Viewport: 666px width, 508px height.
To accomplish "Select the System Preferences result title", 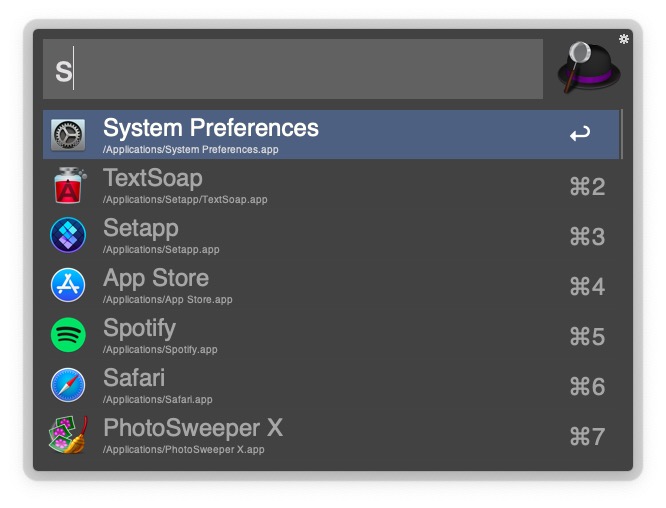I will click(211, 128).
